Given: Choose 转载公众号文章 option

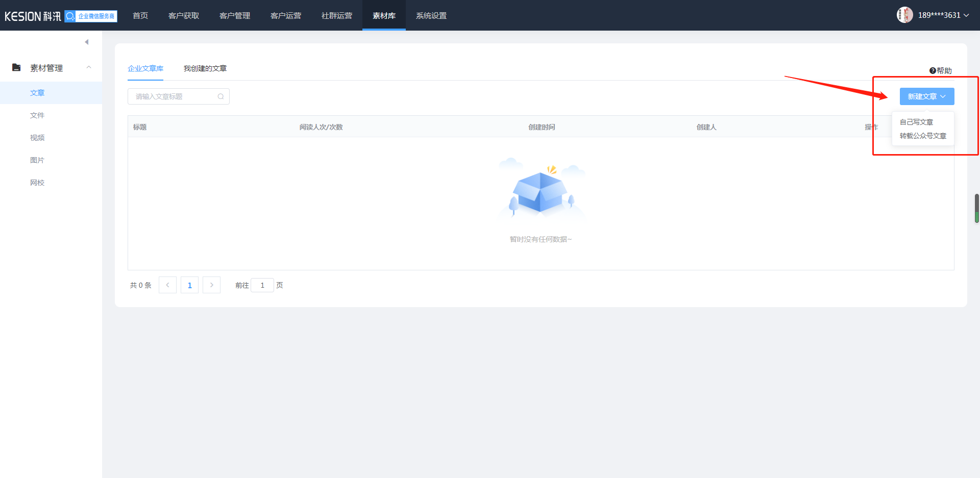Looking at the screenshot, I should (923, 136).
